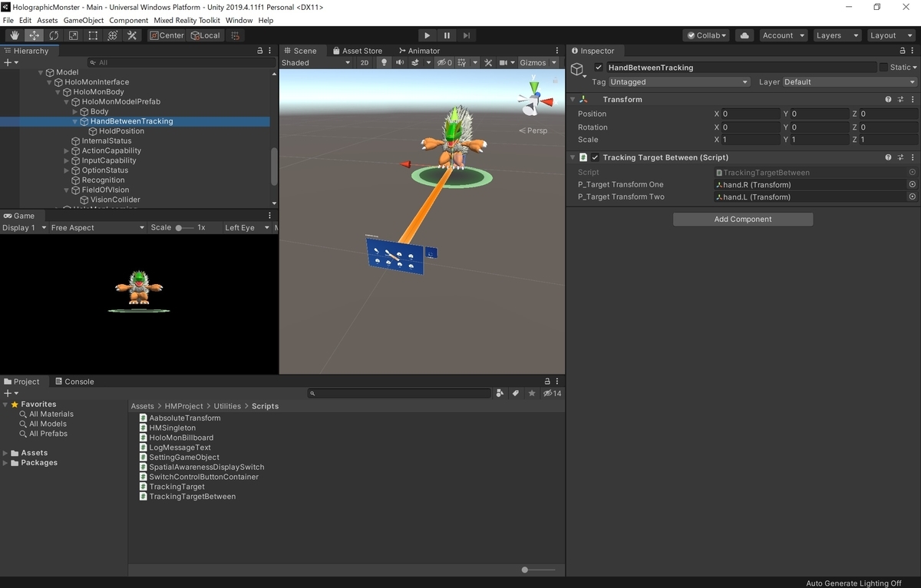Click the Step frame button
The height and width of the screenshot is (588, 921).
pyautogui.click(x=467, y=35)
